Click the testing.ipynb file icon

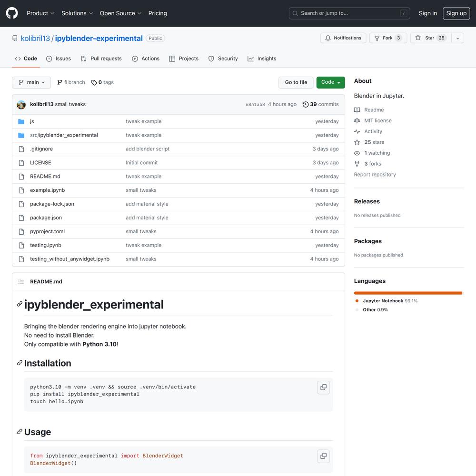(x=21, y=245)
